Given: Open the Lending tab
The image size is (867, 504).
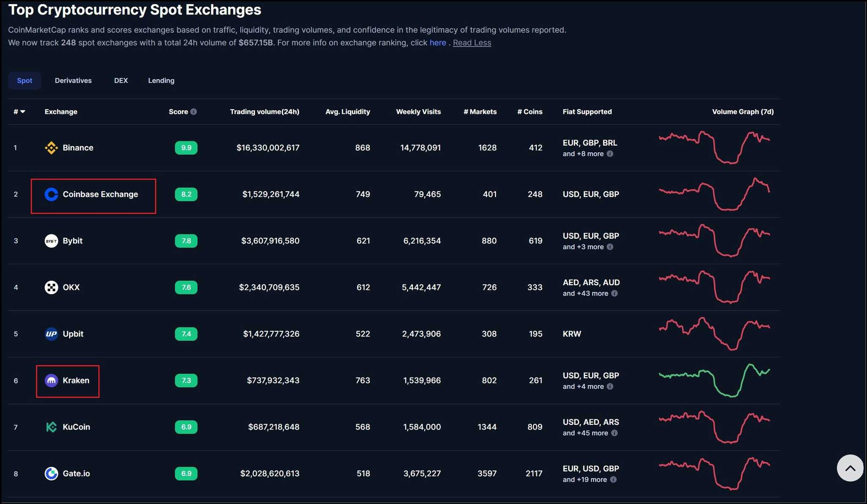Looking at the screenshot, I should pyautogui.click(x=161, y=80).
